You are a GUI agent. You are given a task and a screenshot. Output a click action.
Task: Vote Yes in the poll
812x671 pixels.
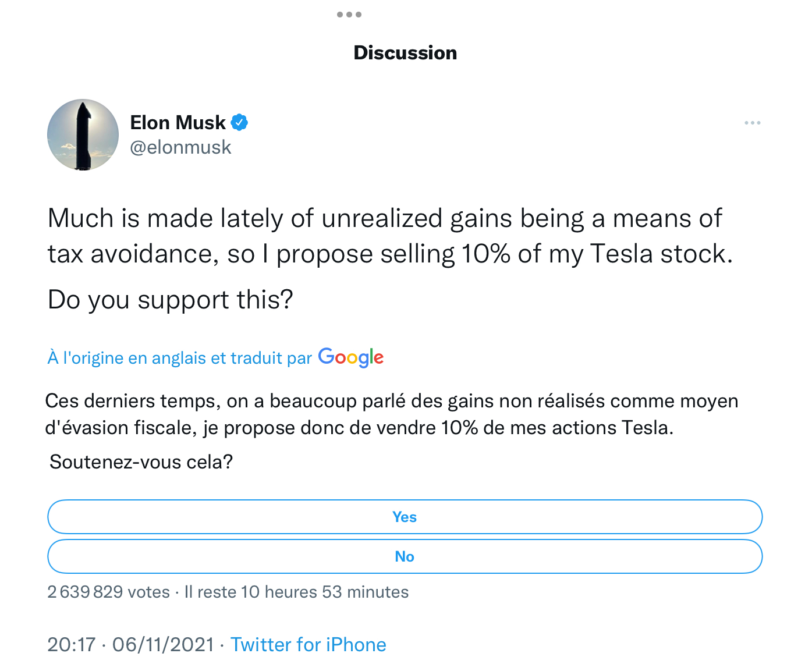(x=405, y=517)
